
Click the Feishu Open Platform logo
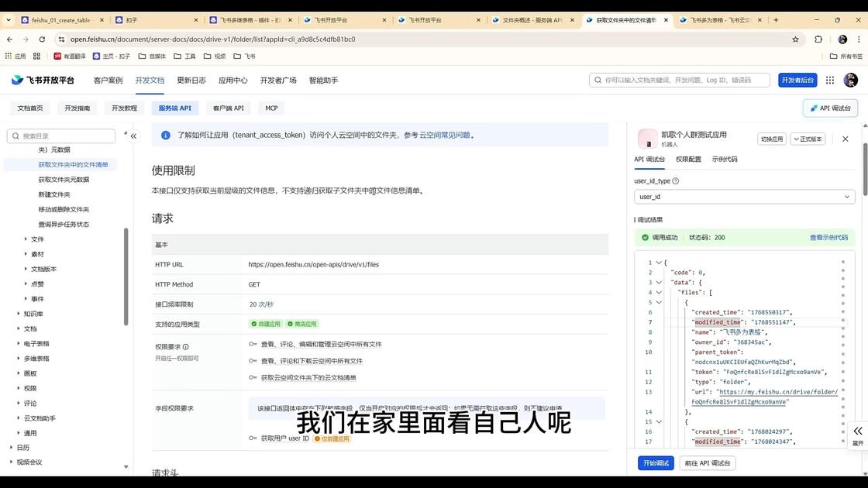pos(43,81)
